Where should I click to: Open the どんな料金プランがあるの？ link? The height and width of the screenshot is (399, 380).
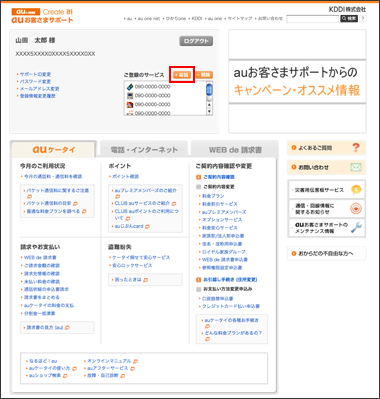(233, 333)
